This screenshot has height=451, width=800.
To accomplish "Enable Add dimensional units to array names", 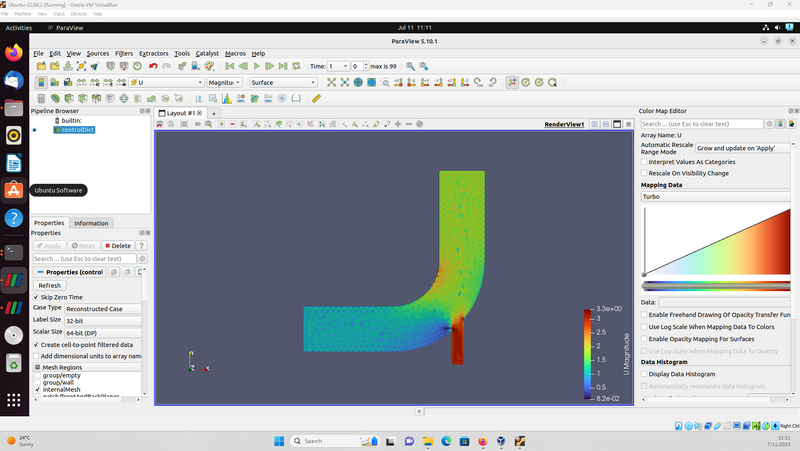I will point(36,356).
